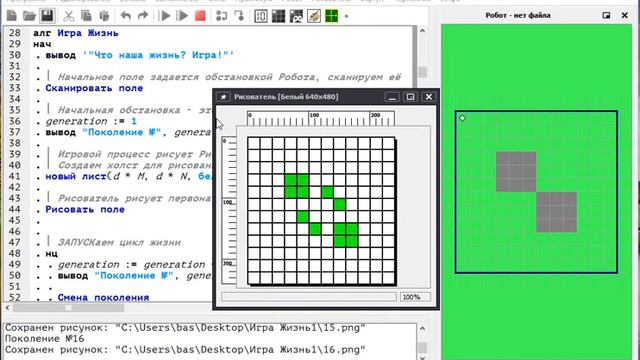The height and width of the screenshot is (360, 640).
Task: Undo the last edit
Action: tap(125, 16)
